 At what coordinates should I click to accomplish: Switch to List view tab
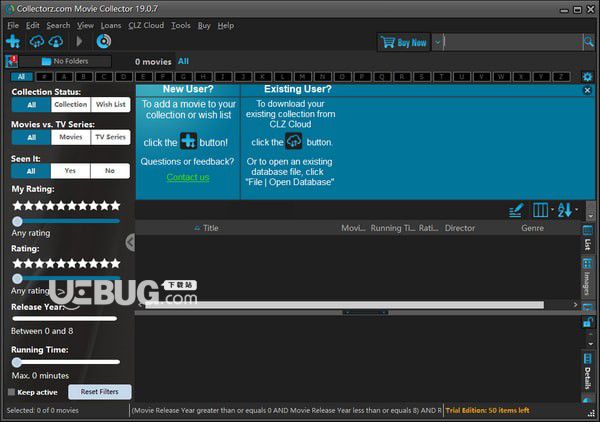587,238
